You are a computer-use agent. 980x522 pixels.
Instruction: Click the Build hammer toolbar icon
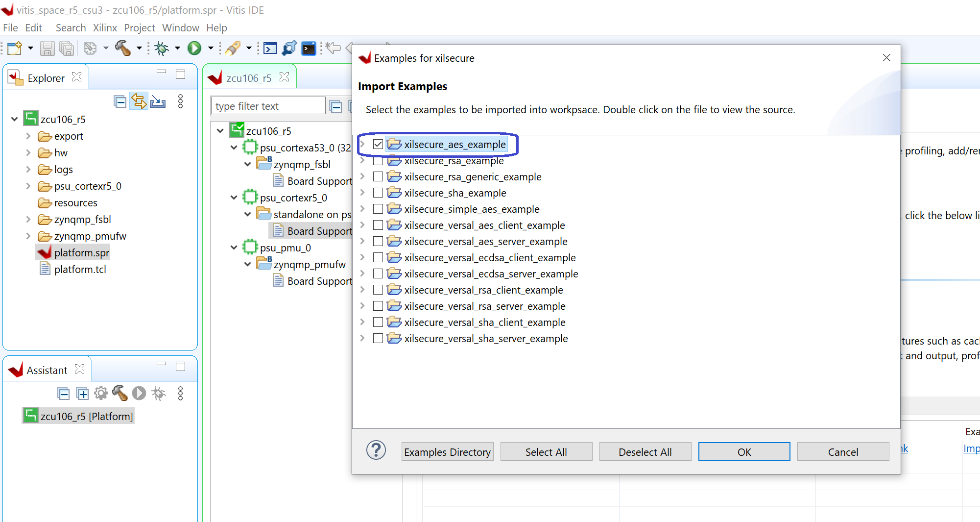pos(122,48)
